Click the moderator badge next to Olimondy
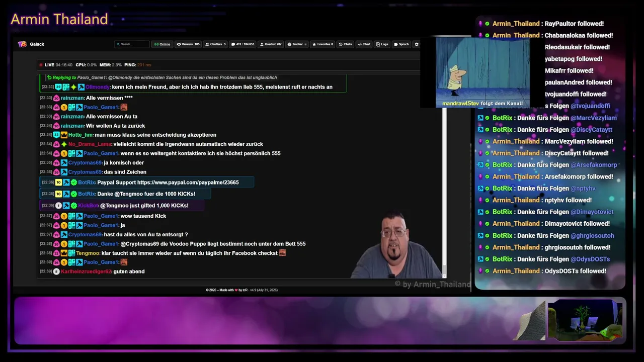 [x=81, y=87]
